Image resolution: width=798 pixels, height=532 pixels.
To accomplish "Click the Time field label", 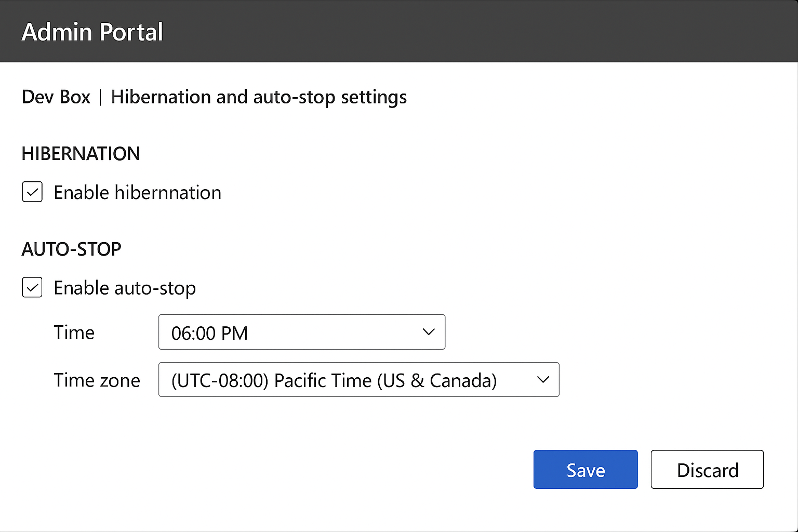I will click(74, 332).
